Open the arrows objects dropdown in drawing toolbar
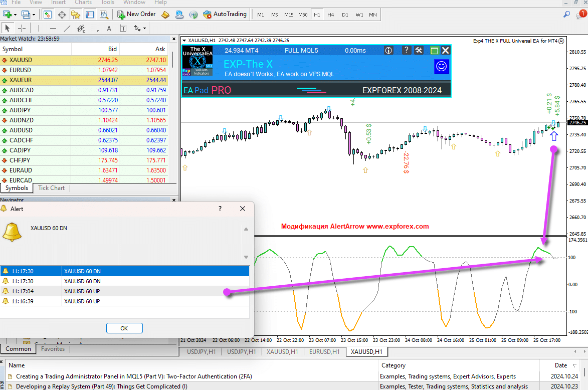 tap(145, 28)
